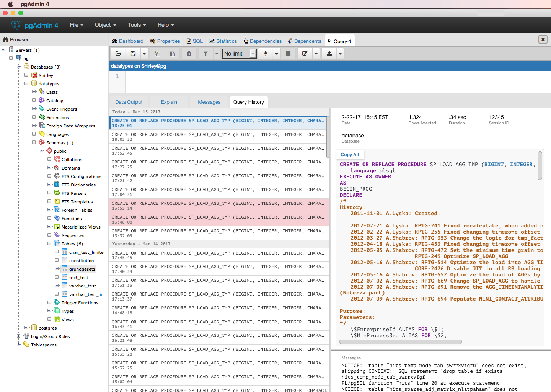This screenshot has width=551, height=392.
Task: Click the Open File toolbar icon
Action: [x=118, y=54]
